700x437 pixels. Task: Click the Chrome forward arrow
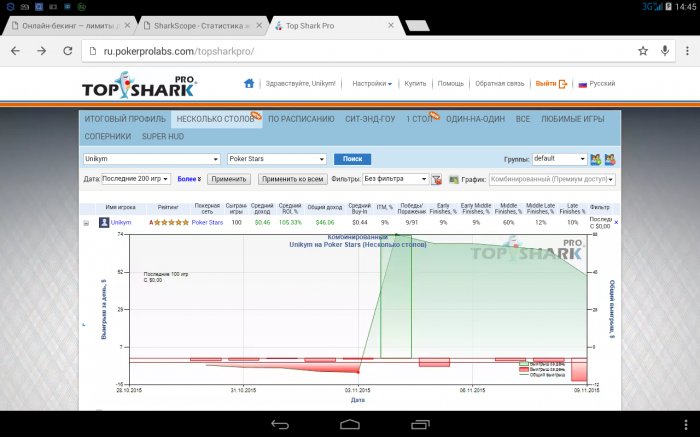(x=42, y=51)
